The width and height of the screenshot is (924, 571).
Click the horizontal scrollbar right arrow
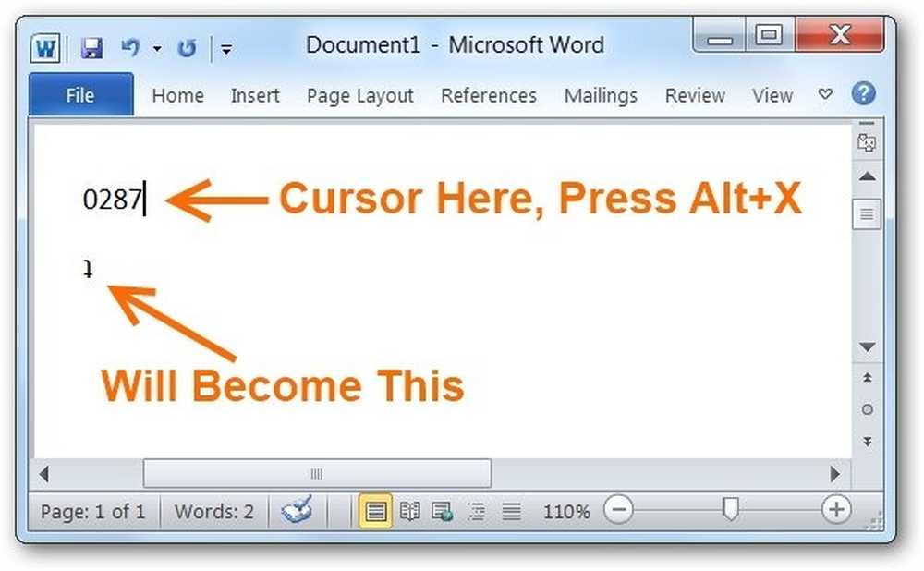pyautogui.click(x=834, y=474)
